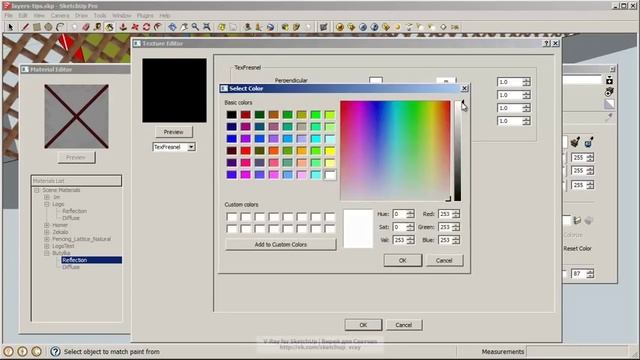
Task: Open the Camera menu
Action: tap(60, 16)
